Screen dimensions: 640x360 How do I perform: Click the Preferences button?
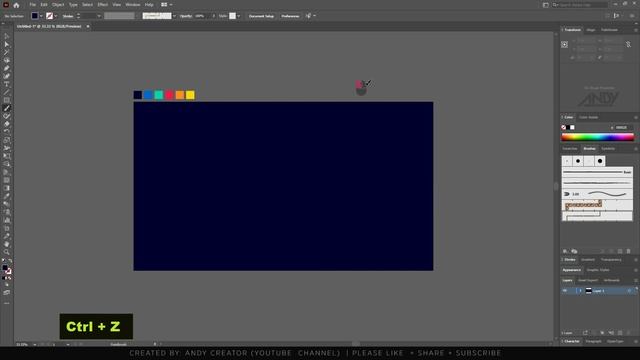pyautogui.click(x=290, y=16)
